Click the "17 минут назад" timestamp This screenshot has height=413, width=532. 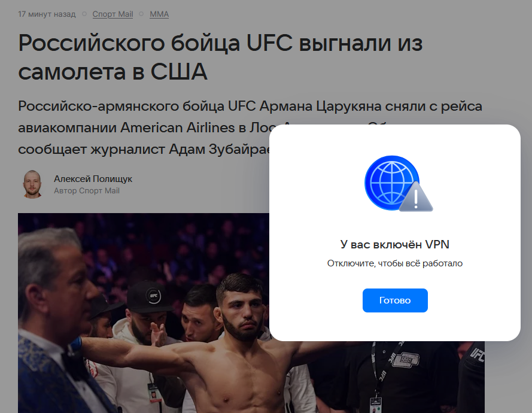tap(47, 14)
